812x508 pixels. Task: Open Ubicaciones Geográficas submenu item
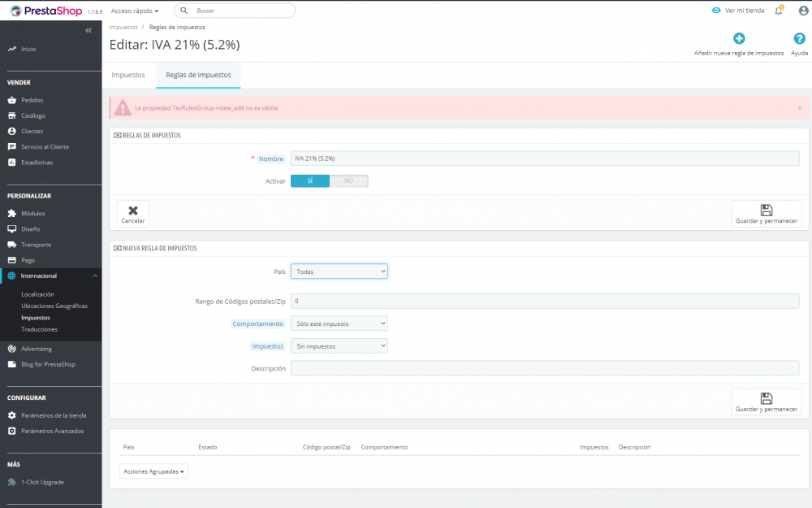(x=54, y=306)
